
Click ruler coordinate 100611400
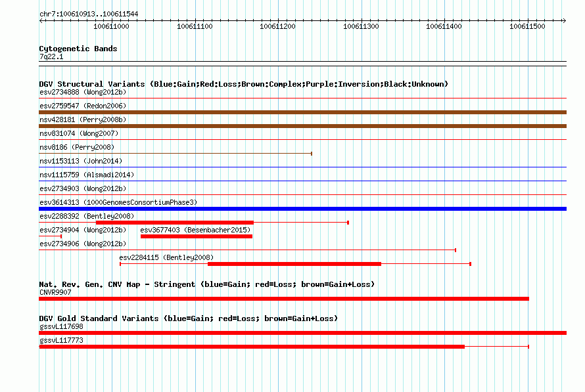pos(444,26)
